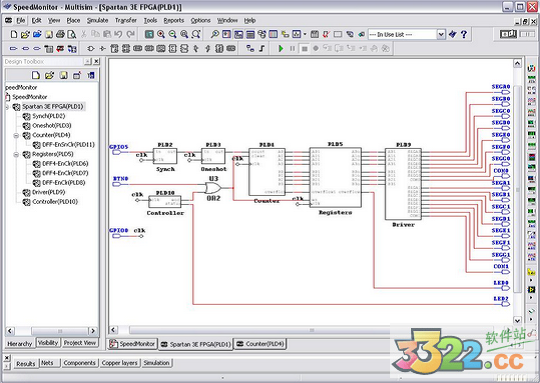Create a new design file
540x383 pixels.
[x=13, y=34]
